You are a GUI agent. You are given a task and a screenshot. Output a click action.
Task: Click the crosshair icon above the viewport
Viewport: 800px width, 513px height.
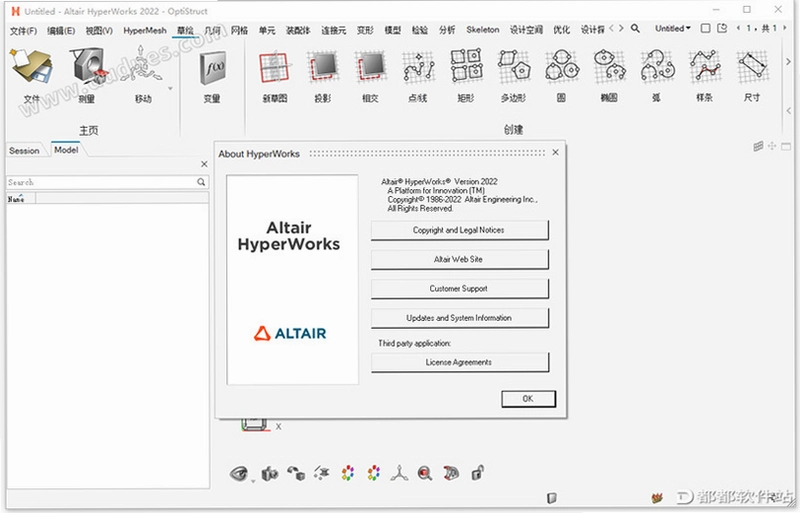tap(772, 146)
